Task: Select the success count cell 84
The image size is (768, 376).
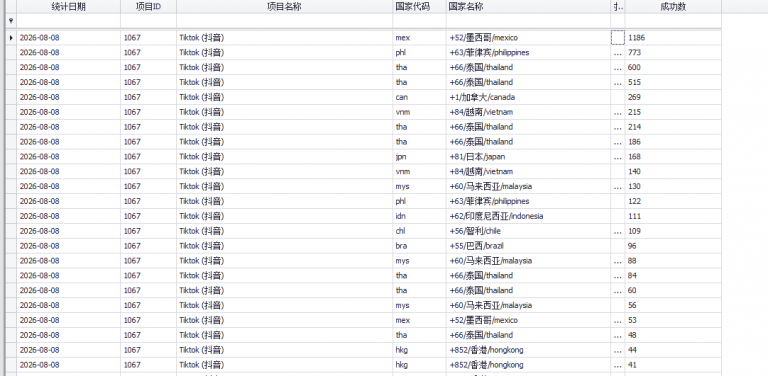Action: (x=673, y=276)
